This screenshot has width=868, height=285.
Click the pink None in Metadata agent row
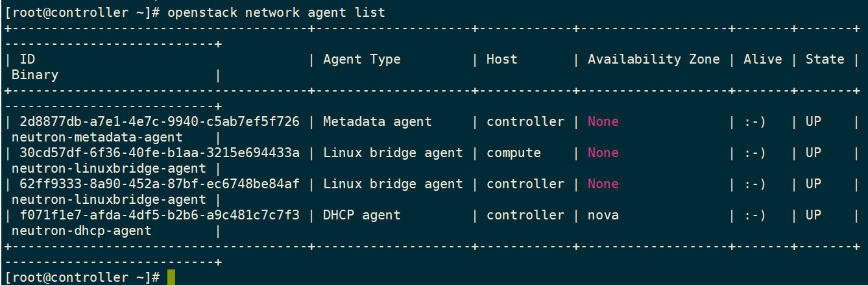point(603,121)
